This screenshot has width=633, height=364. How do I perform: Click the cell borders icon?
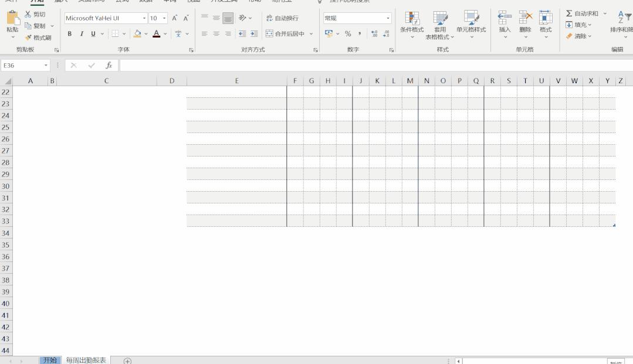115,34
